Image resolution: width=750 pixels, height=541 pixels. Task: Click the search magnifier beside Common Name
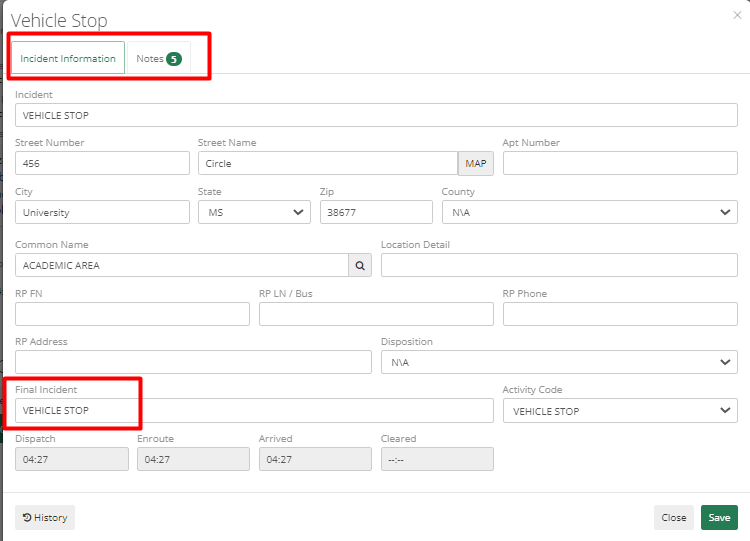[360, 265]
